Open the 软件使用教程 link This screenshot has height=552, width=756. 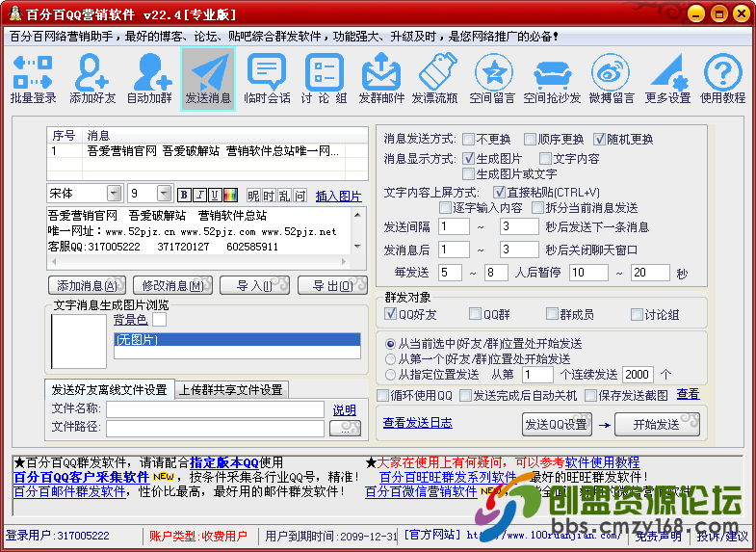602,462
